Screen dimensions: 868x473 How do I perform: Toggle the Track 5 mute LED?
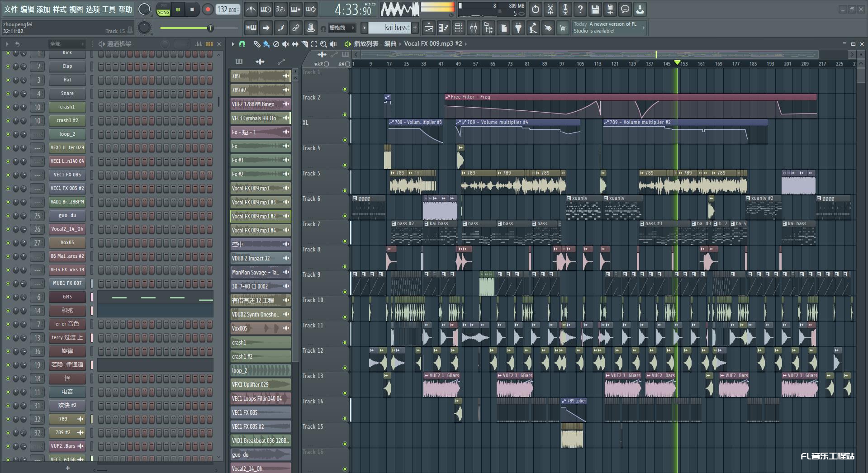345,191
